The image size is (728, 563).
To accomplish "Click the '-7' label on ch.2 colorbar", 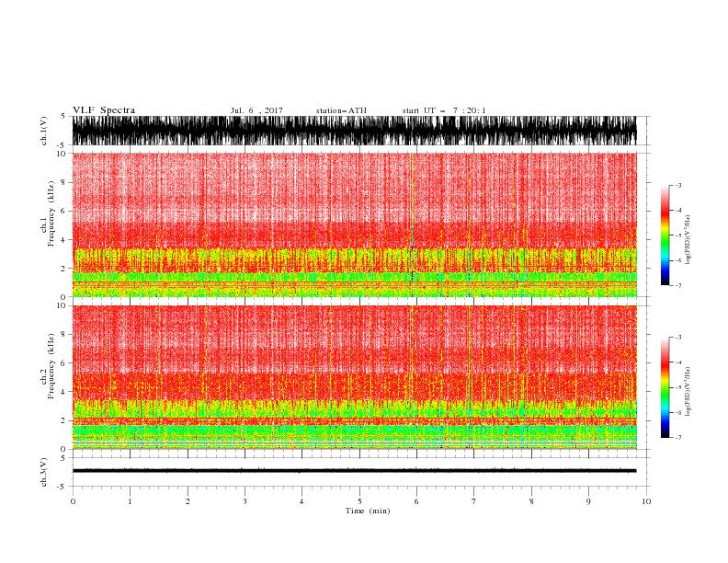I will (x=677, y=437).
